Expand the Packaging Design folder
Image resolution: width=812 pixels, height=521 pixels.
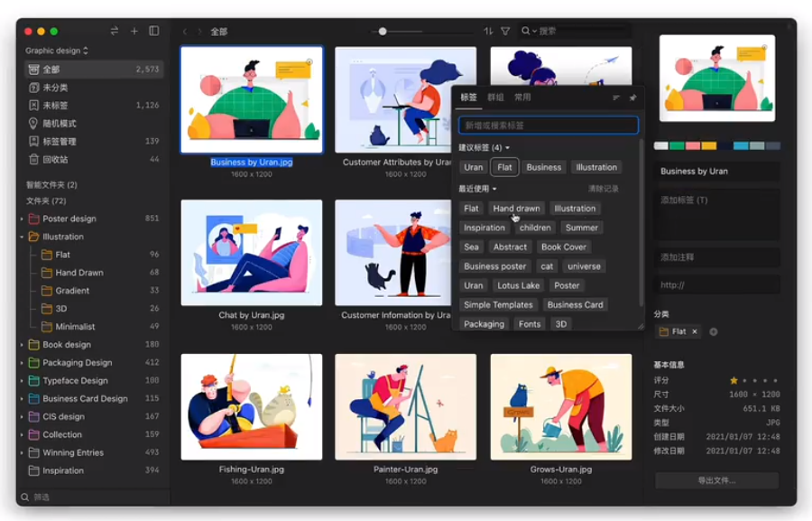[22, 363]
